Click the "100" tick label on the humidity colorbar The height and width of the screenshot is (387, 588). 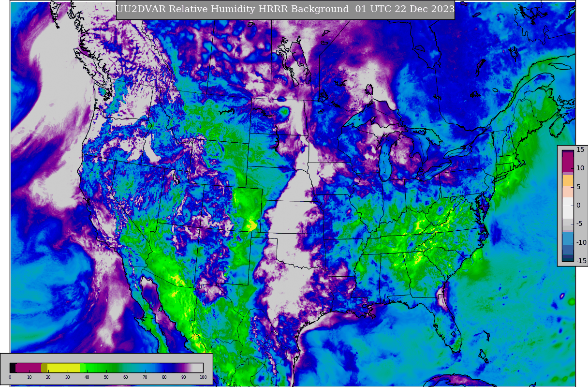pyautogui.click(x=203, y=377)
